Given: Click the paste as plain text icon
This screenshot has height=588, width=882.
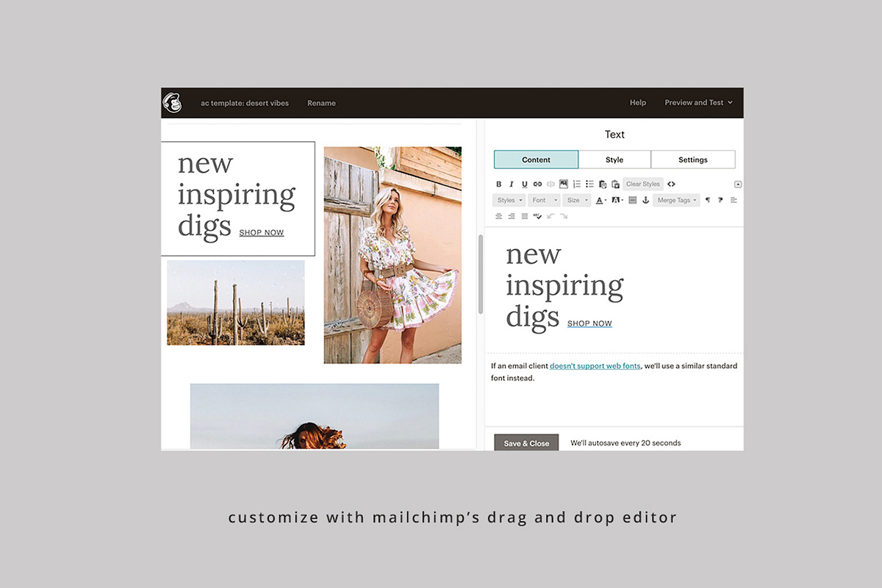Looking at the screenshot, I should [603, 184].
